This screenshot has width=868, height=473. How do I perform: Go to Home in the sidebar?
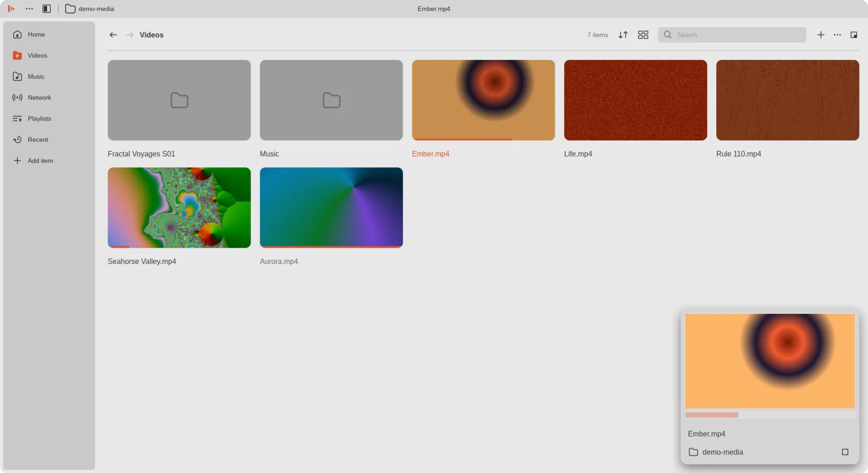(49, 34)
